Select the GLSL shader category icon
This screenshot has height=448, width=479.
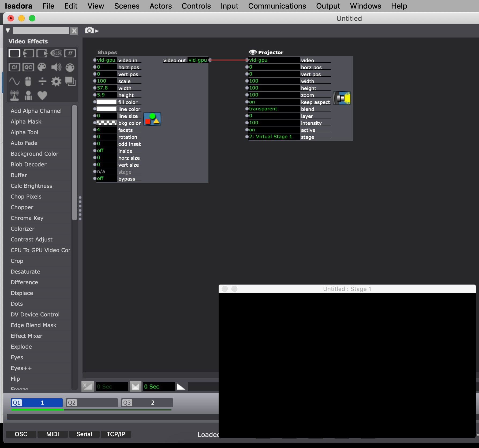coord(56,53)
